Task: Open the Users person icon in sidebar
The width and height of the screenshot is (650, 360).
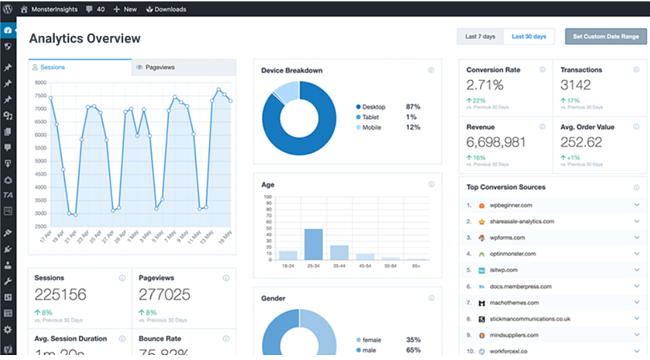Action: coord(7,265)
